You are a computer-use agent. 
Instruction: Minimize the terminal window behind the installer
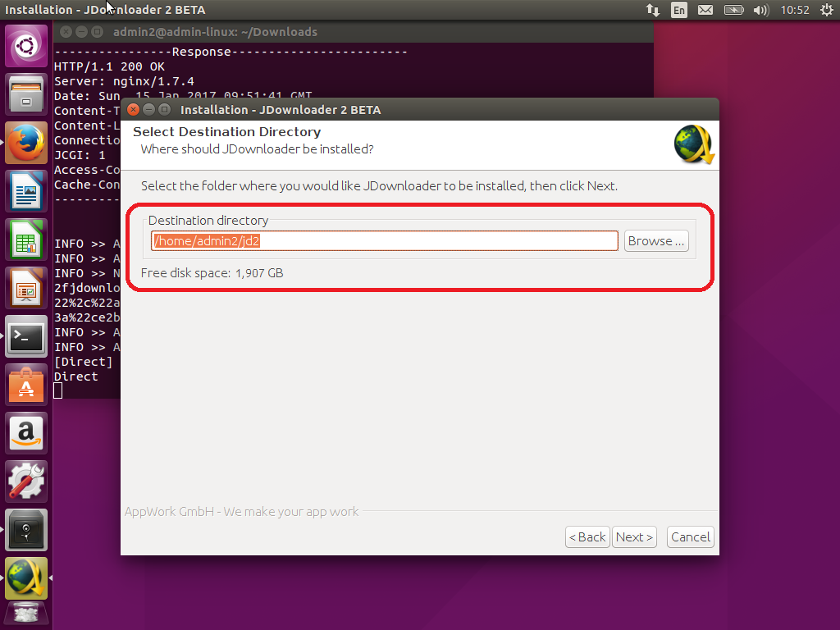[x=81, y=32]
